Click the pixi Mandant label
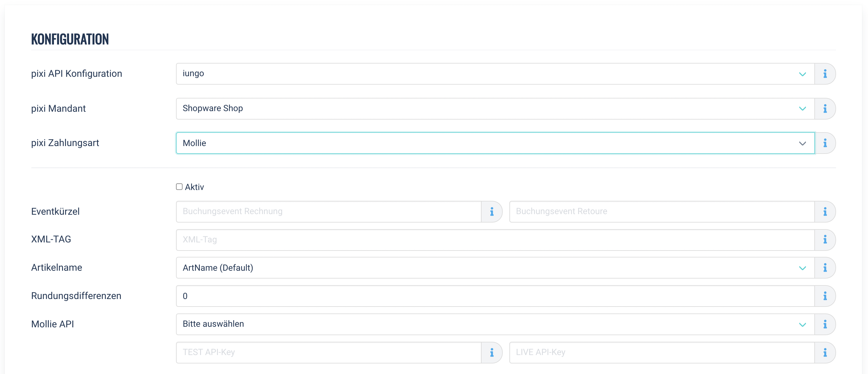Image resolution: width=868 pixels, height=374 pixels. tap(58, 108)
